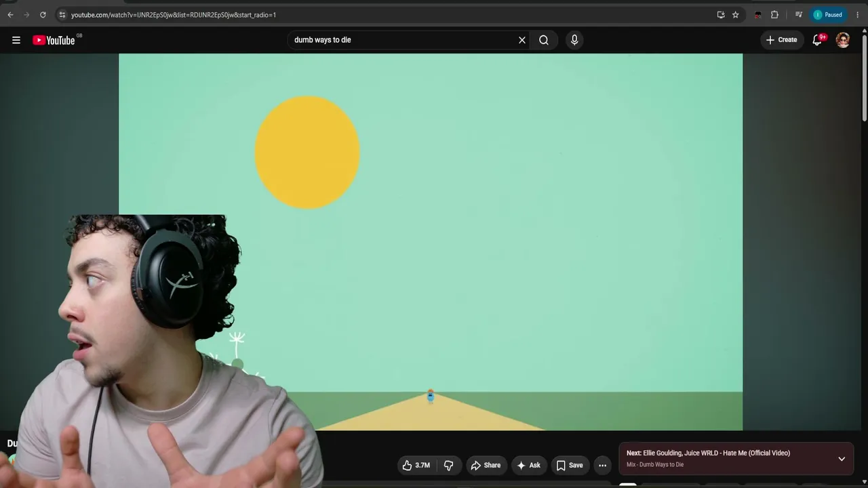Click the Ask button
Screen dimensions: 868x488
coord(529,466)
